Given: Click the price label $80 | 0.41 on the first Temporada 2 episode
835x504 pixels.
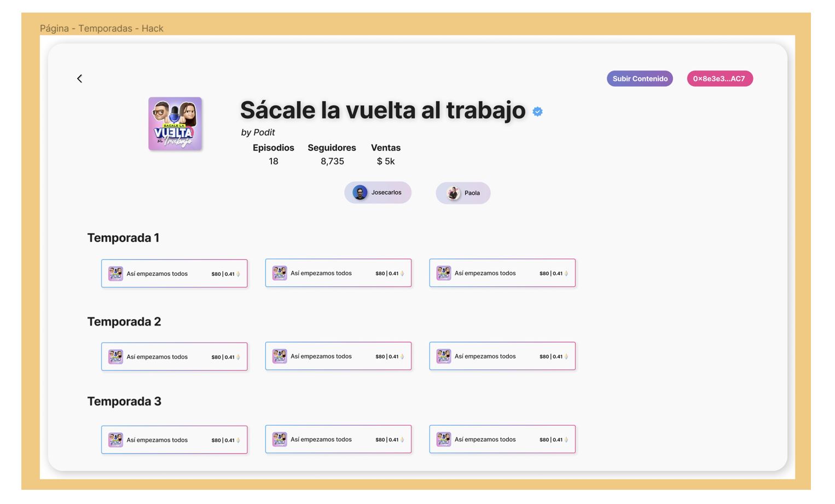Looking at the screenshot, I should (224, 356).
